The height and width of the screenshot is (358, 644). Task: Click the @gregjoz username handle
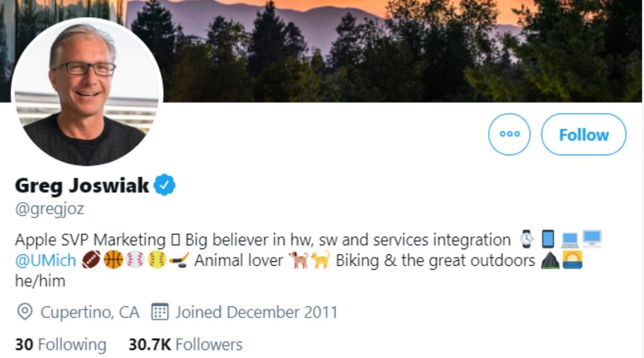pyautogui.click(x=49, y=208)
